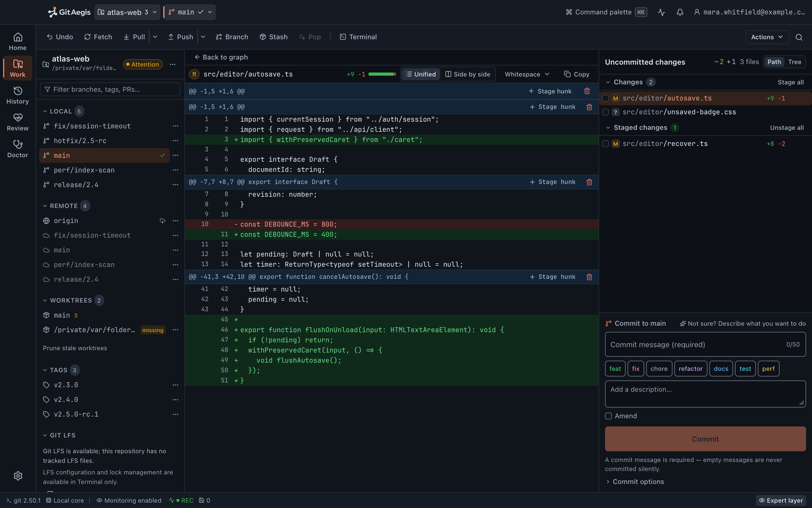Screen dimensions: 812x508
Task: Switch file list to Tree view
Action: tap(795, 62)
